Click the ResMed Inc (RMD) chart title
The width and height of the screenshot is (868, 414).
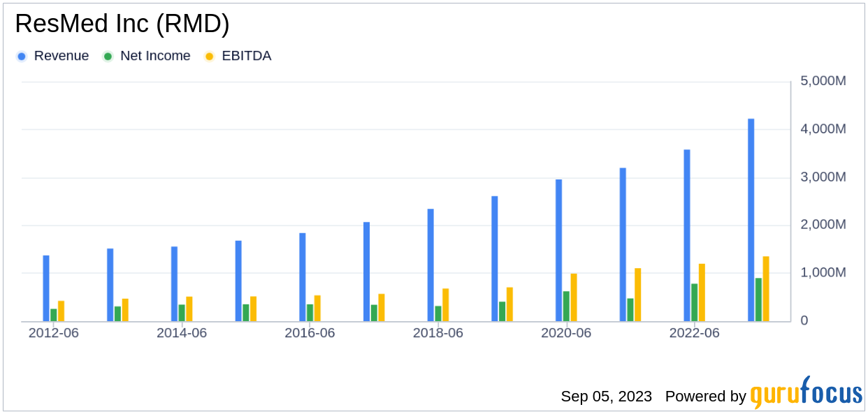click(x=122, y=24)
